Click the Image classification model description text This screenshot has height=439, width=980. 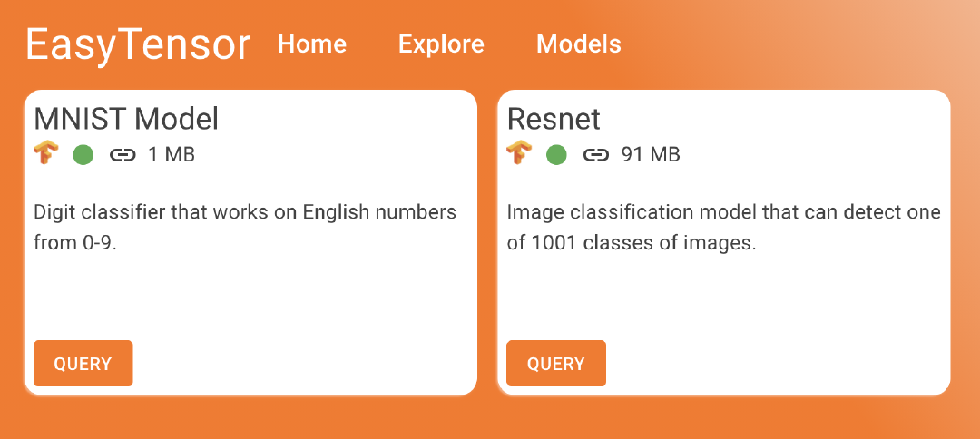point(723,227)
